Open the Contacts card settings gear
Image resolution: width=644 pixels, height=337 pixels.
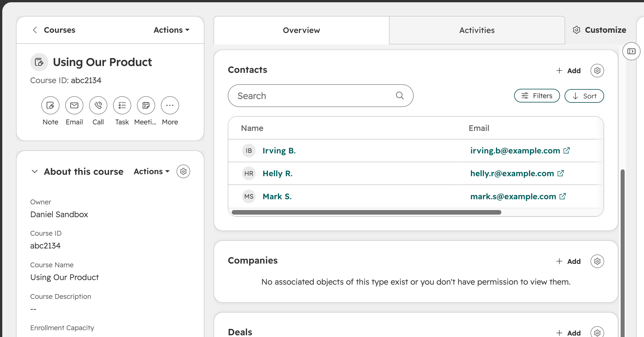click(597, 71)
